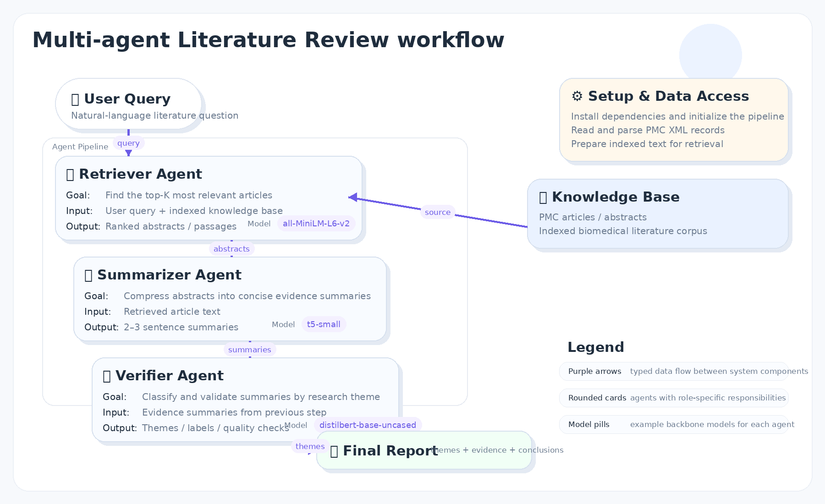Click the icon before Verifier Agent title
Screen dimensions: 825x504
107,376
